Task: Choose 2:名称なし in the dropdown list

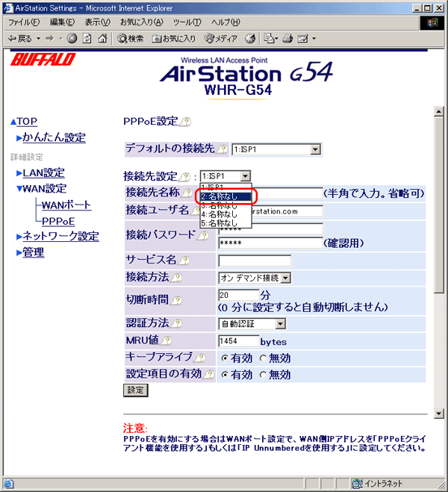Action: coord(227,196)
